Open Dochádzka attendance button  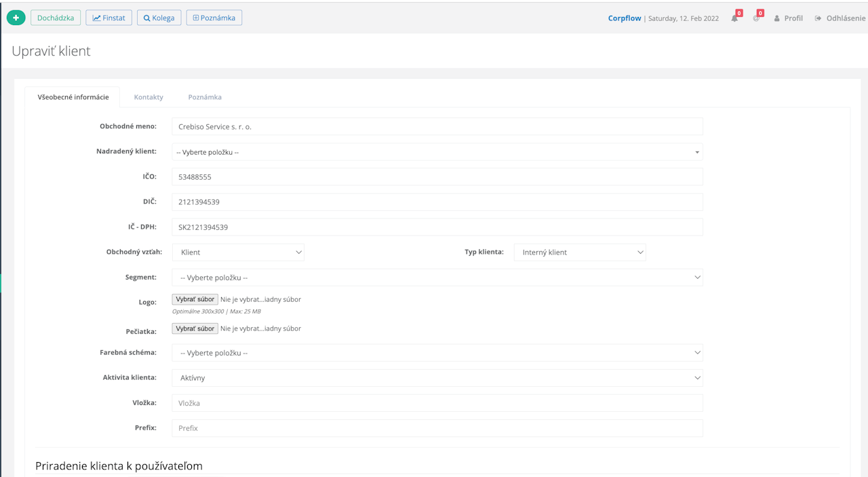56,18
